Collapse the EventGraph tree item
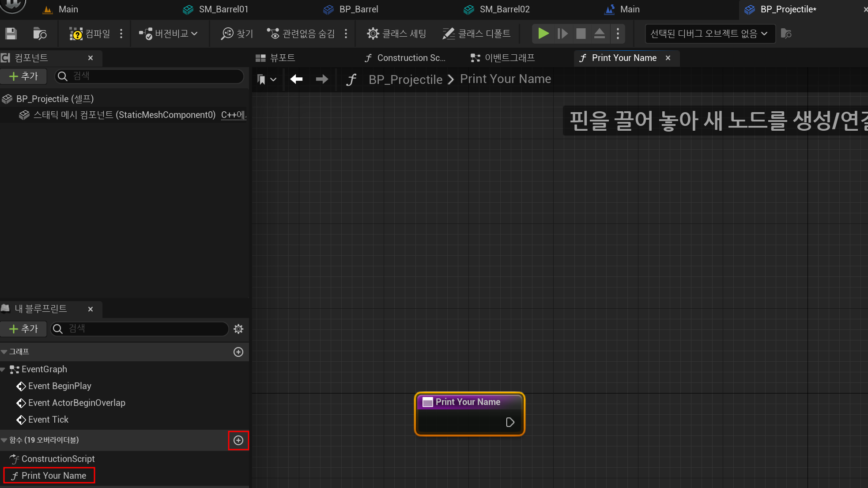 point(3,369)
